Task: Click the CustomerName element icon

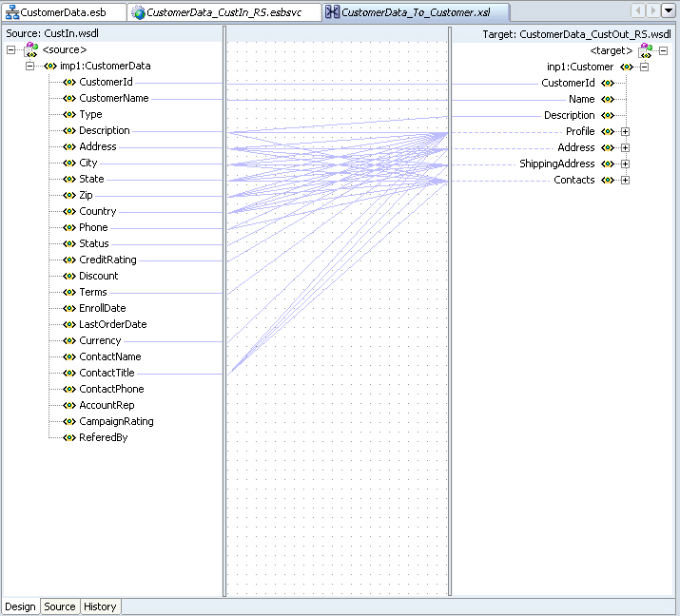Action: click(x=69, y=99)
